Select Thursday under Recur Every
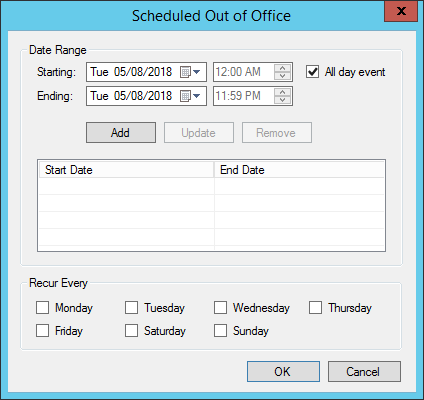Viewport: 424px width, 400px height. [x=315, y=308]
